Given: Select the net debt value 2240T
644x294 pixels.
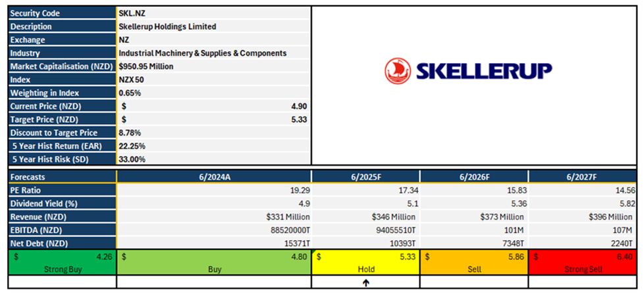Looking at the screenshot, I should click(582, 243).
